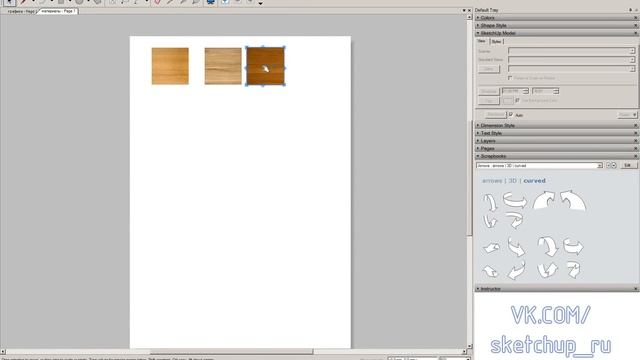Close the Layers panel
Screen dimensions: 640x360
pyautogui.click(x=636, y=141)
